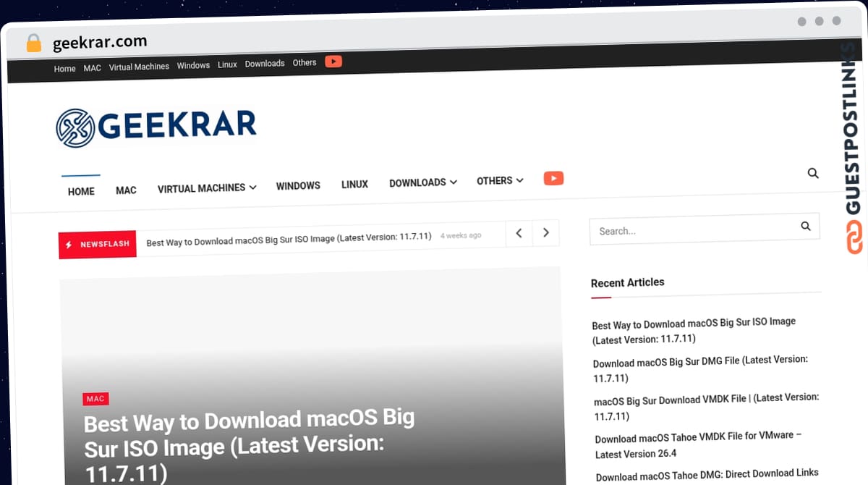Open MAC in main navigation
The width and height of the screenshot is (868, 485).
126,190
